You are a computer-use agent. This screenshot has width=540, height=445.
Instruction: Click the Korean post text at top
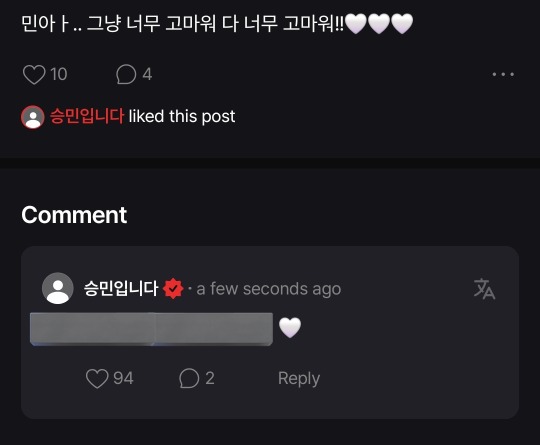click(217, 23)
